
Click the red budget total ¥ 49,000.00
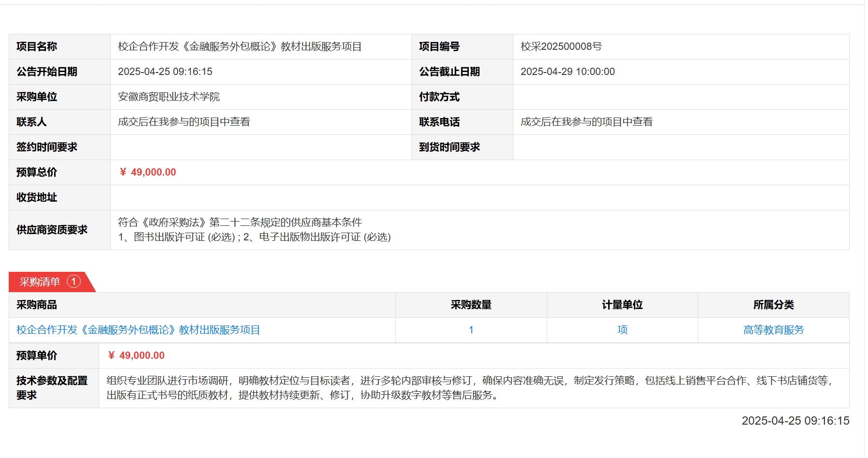coord(148,172)
